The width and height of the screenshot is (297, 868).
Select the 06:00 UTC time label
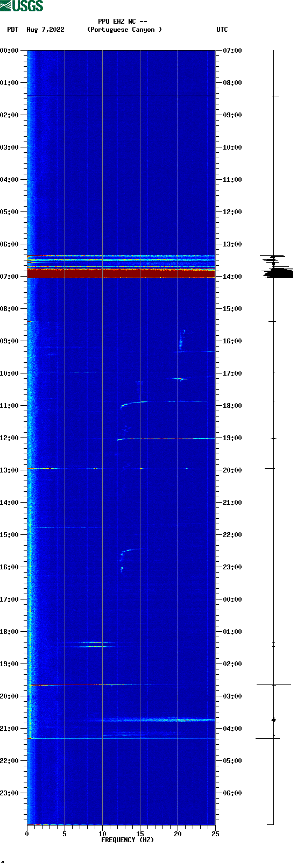pos(232,793)
